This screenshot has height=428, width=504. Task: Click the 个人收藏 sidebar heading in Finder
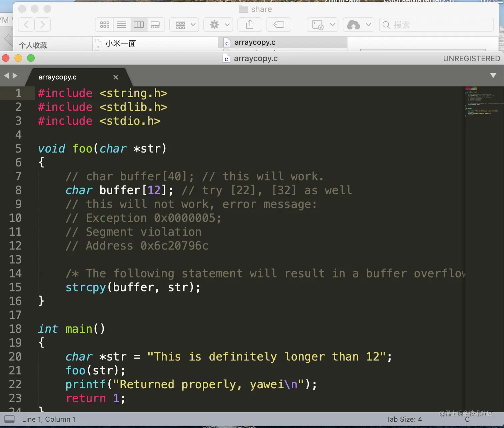(x=33, y=45)
